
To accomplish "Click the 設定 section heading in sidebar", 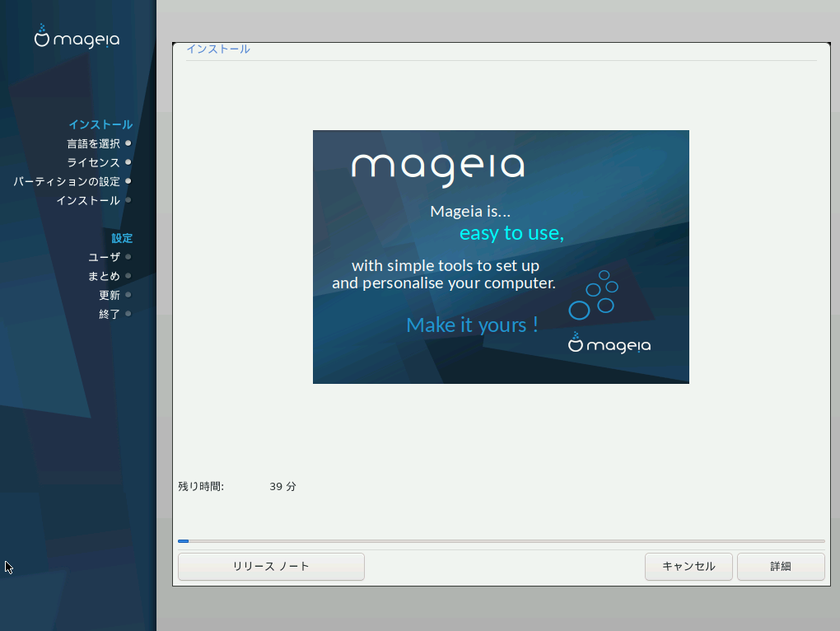I will pos(122,238).
